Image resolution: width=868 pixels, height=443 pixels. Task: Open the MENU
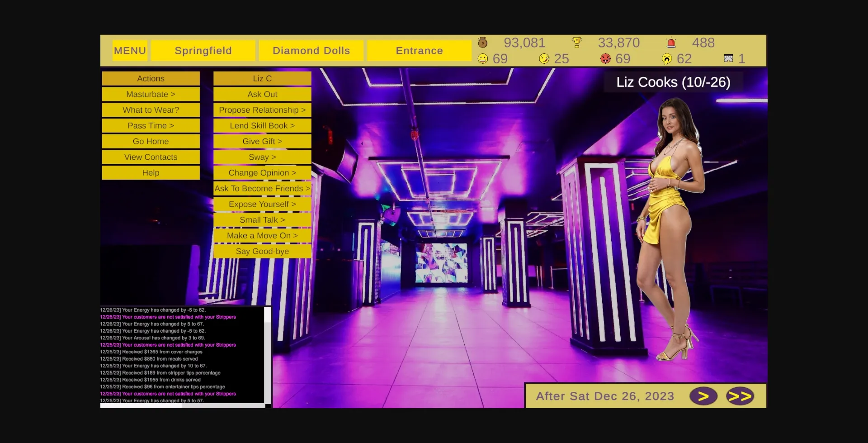coord(130,50)
